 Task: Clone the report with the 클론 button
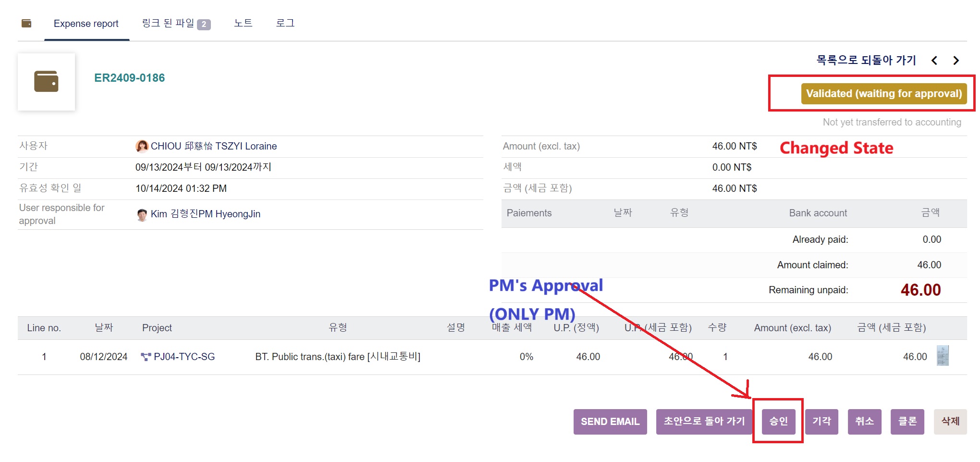(907, 422)
